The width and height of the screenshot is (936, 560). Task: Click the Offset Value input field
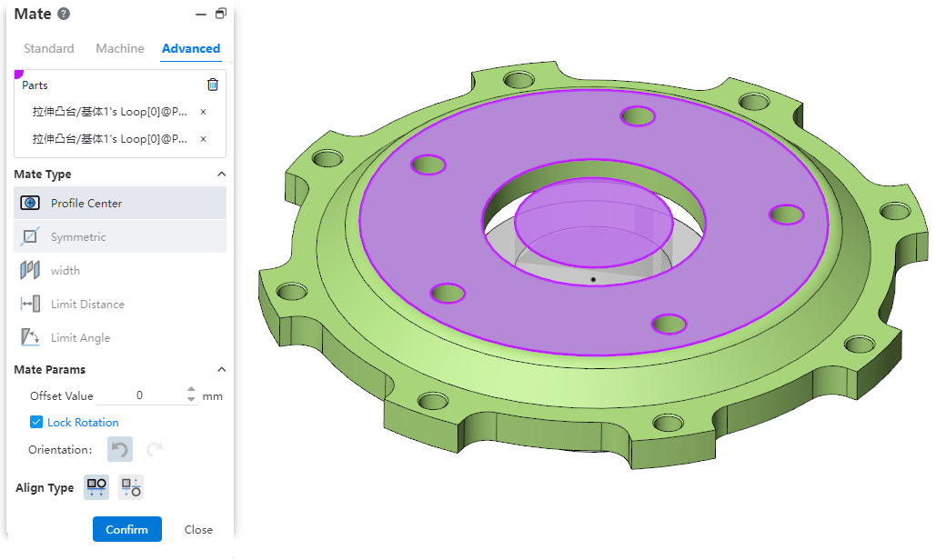click(140, 395)
